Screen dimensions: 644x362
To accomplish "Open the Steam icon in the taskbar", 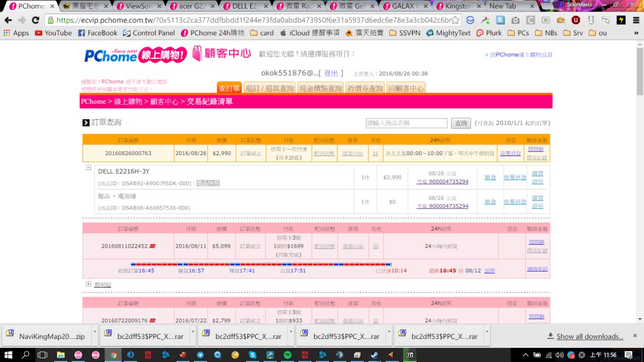I will 375,355.
